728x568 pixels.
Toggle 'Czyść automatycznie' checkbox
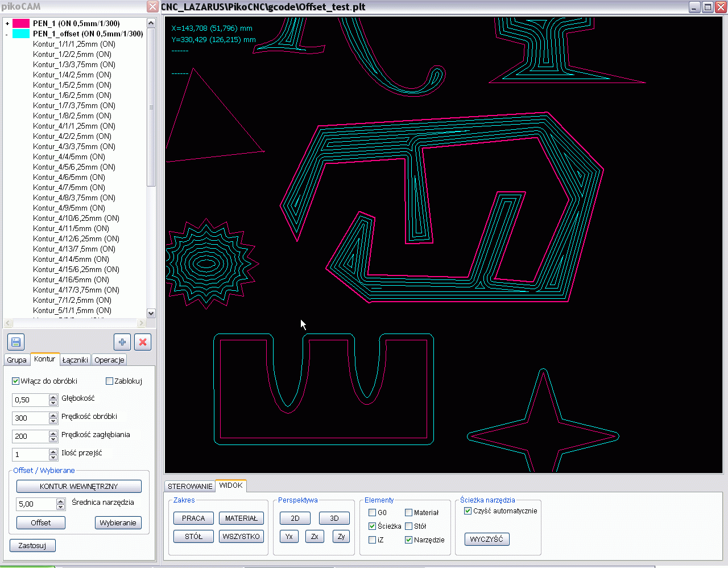point(468,511)
